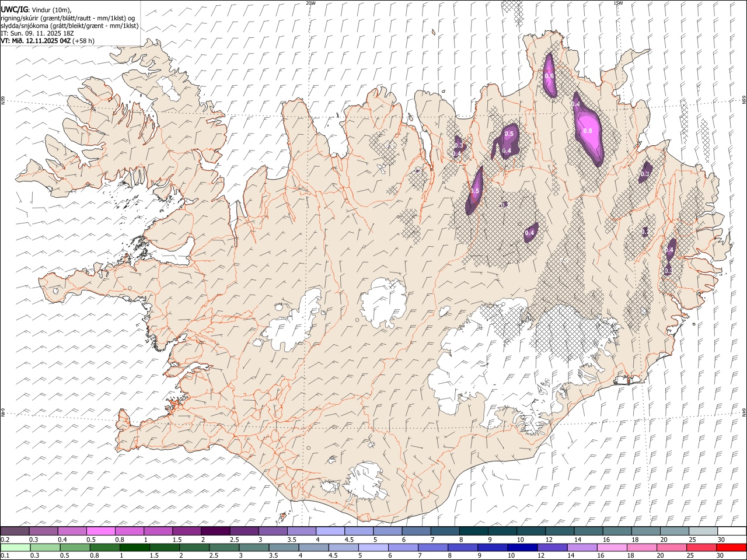Click the 15W longitude label

click(x=618, y=3)
